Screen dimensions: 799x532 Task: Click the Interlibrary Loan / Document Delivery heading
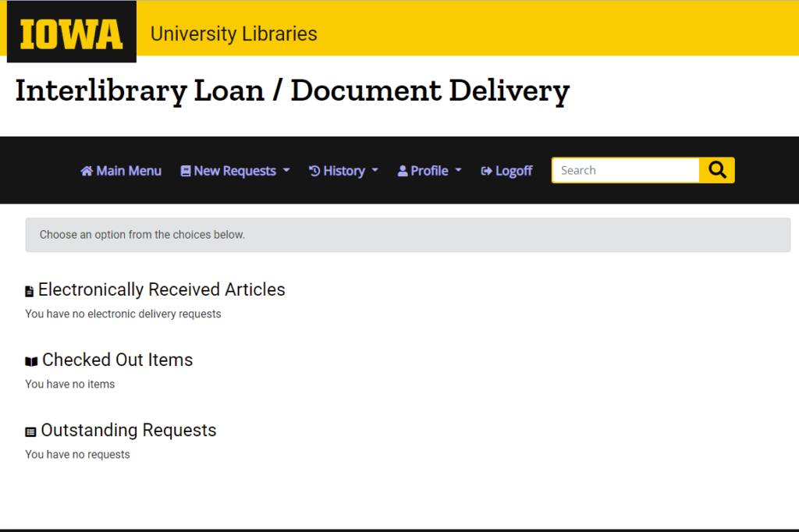pyautogui.click(x=293, y=91)
